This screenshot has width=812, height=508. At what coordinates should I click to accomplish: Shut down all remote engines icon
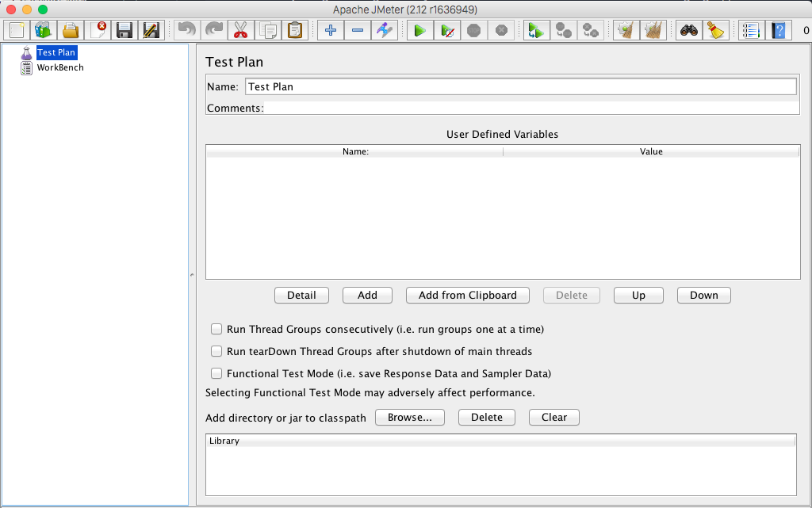click(x=590, y=31)
